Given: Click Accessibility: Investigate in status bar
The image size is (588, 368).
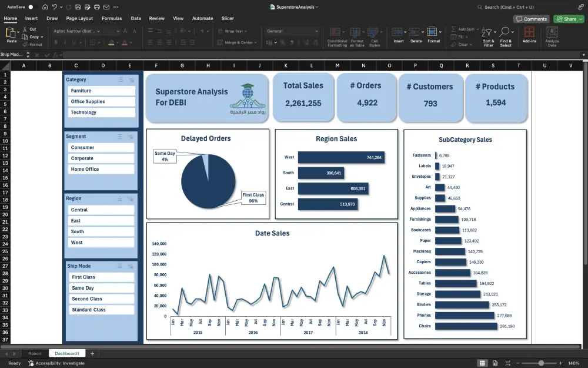Looking at the screenshot, I should (56, 363).
